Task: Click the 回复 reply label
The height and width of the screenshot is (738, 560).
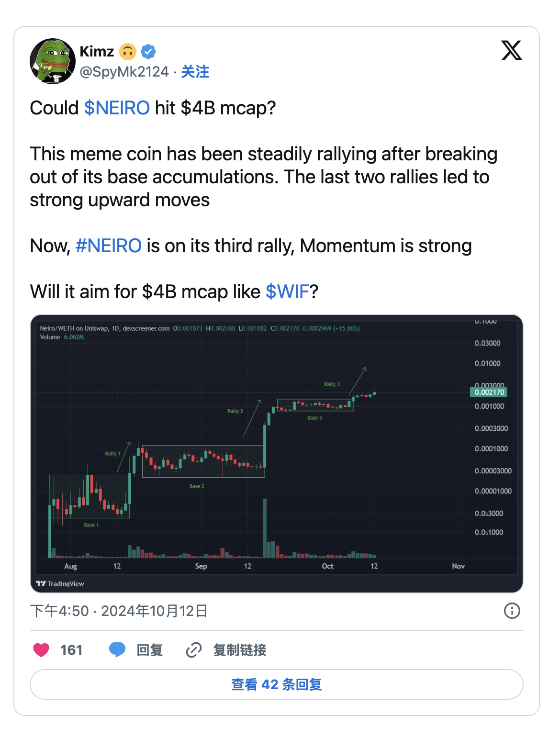Action: (x=150, y=650)
